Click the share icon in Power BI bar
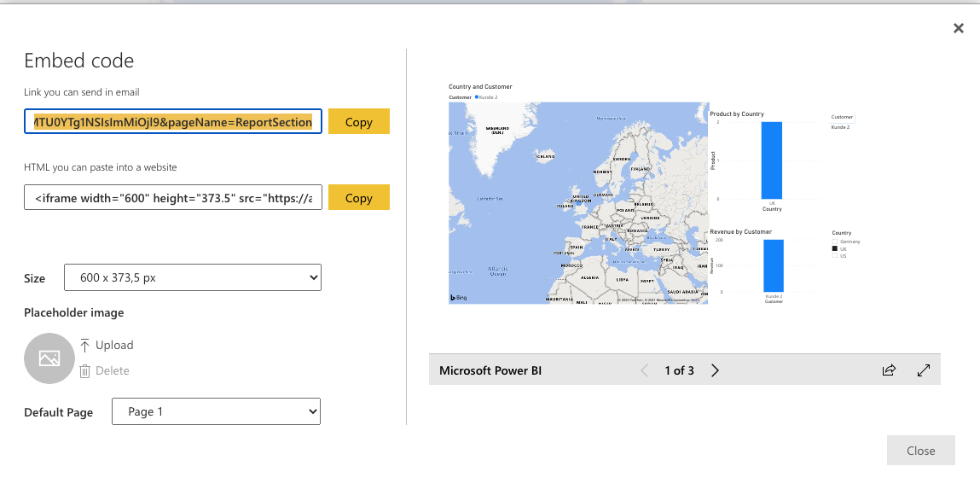The image size is (980, 495). [x=889, y=370]
